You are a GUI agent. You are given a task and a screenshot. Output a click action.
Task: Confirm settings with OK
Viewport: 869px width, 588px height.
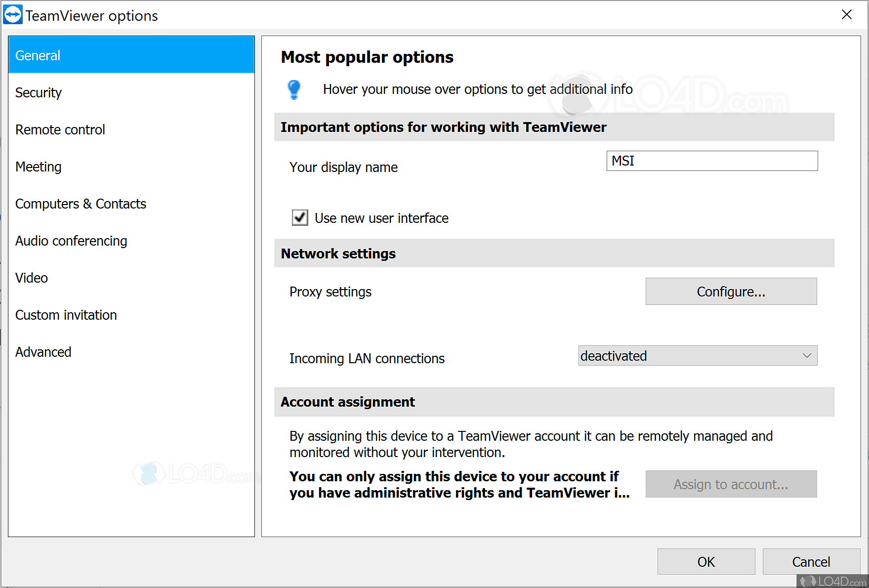705,561
